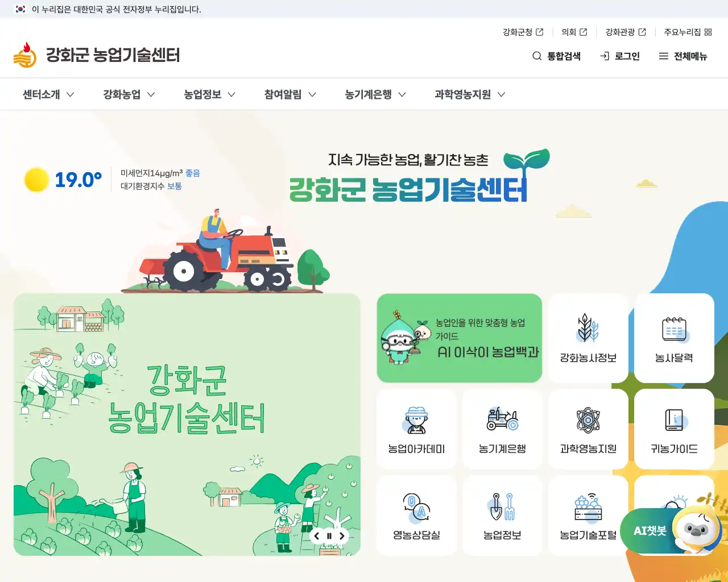
Task: Click the 강화군청 external link icon
Action: coord(540,32)
